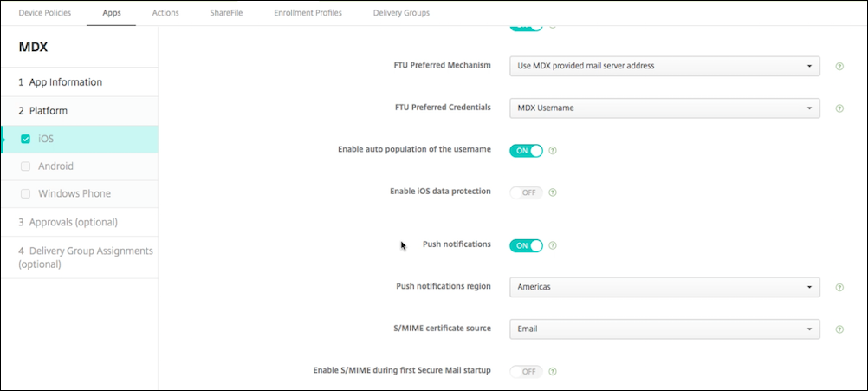Image resolution: width=868 pixels, height=391 pixels.
Task: Click help icon beside FTU Preferred Credentials
Action: coord(839,108)
